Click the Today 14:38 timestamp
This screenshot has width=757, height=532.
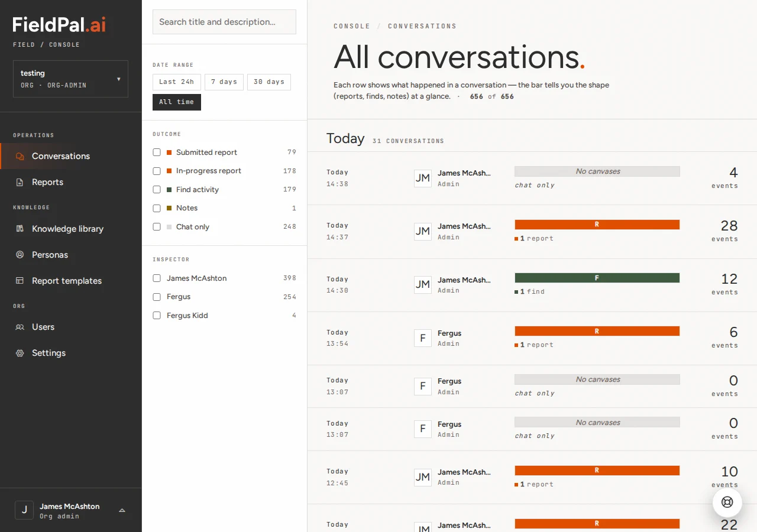click(x=338, y=178)
